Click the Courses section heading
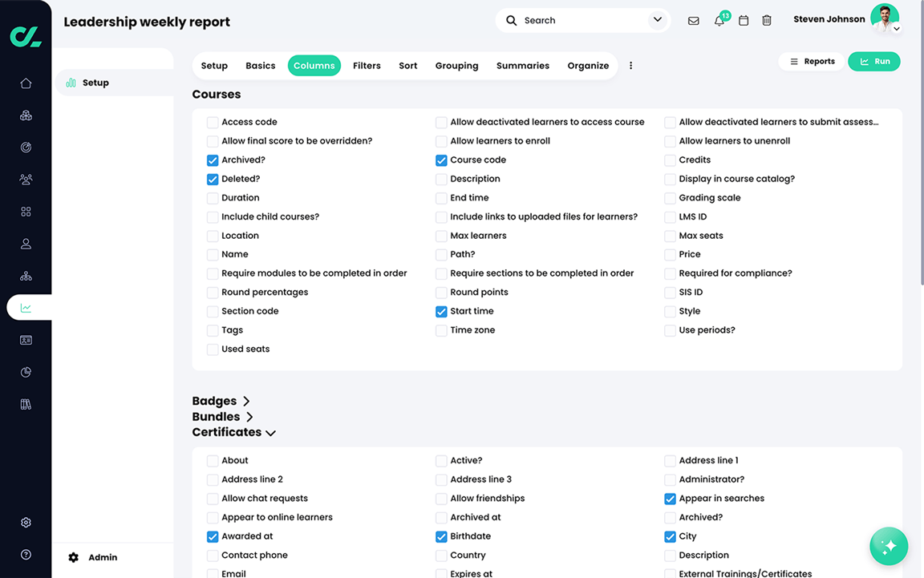This screenshot has height=578, width=924. click(x=217, y=95)
